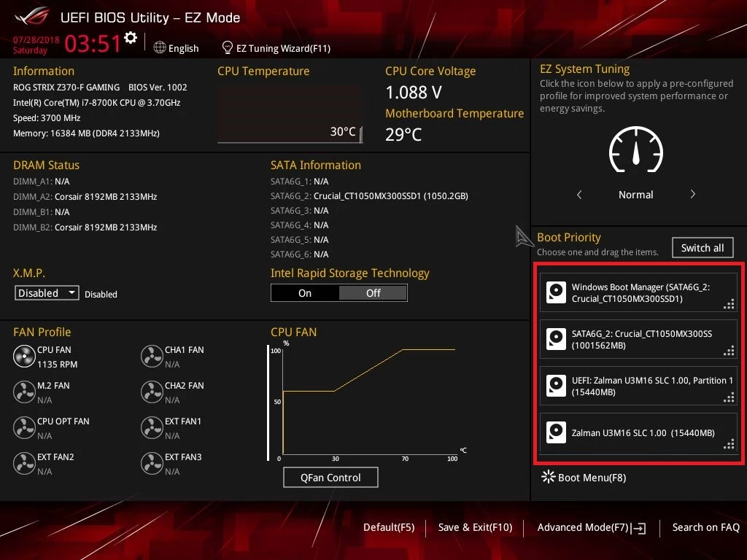Select previous EZ System Tuning profile arrow
747x560 pixels.
pos(579,194)
